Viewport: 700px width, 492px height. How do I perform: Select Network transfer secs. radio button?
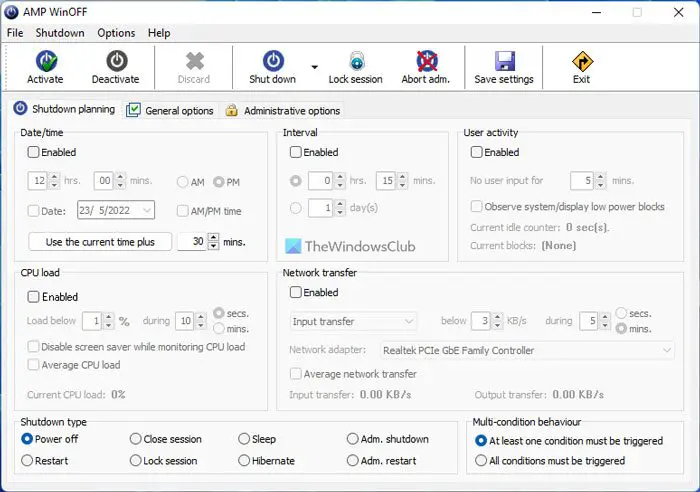[621, 313]
